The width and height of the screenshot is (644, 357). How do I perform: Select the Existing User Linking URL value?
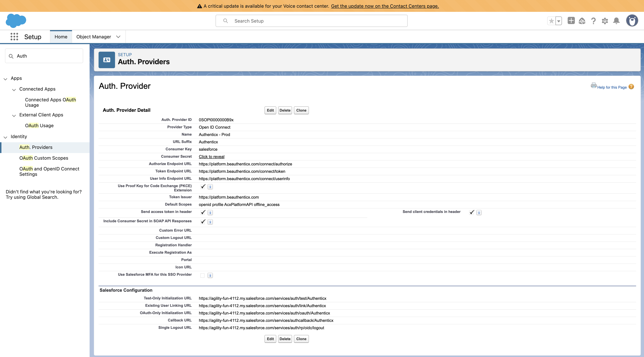click(262, 306)
